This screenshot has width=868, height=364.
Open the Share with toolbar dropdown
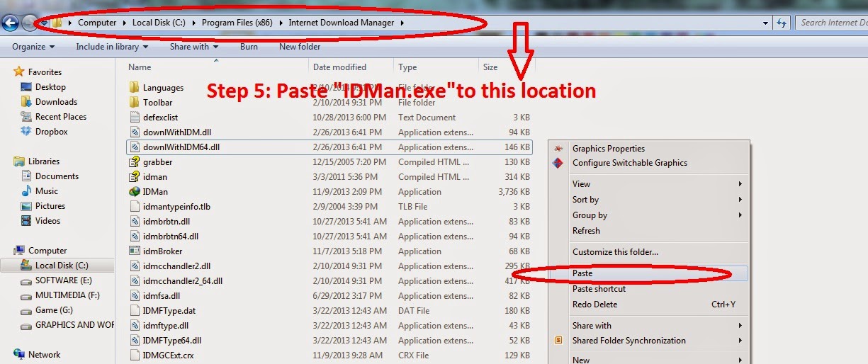click(194, 47)
